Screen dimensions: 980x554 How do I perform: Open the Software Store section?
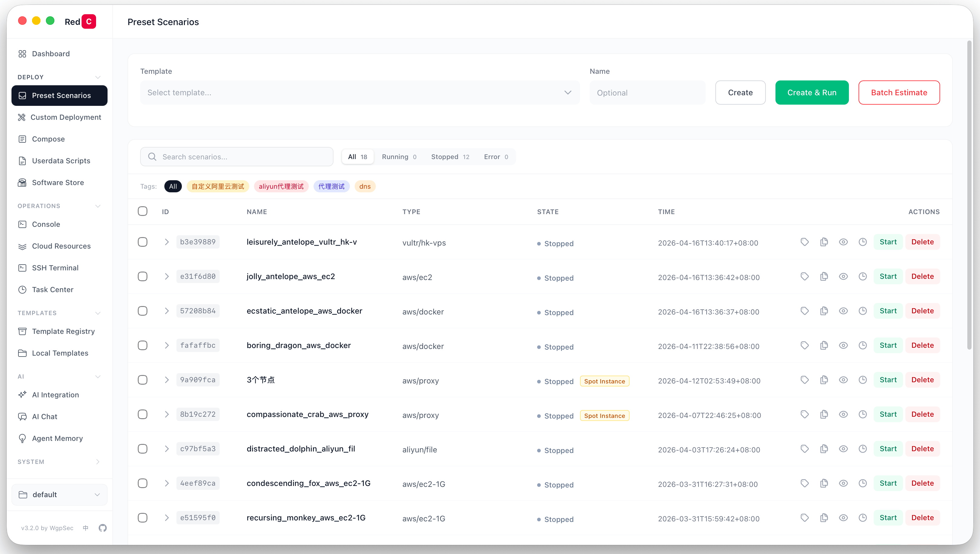[58, 182]
